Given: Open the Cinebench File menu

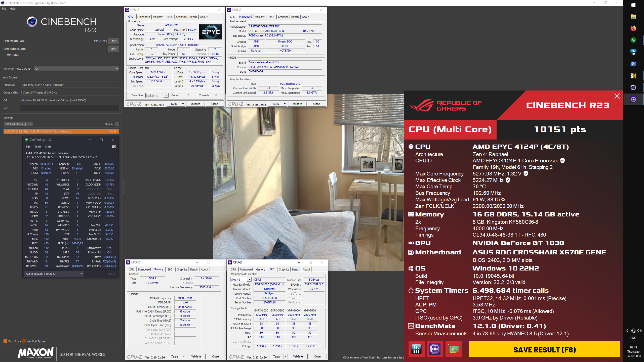Looking at the screenshot, I should 4,9.
